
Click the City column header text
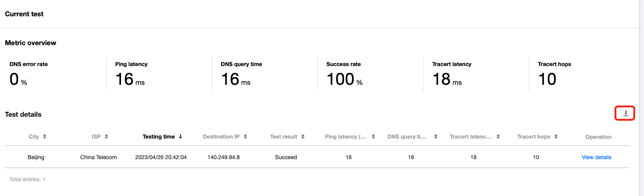34,137
